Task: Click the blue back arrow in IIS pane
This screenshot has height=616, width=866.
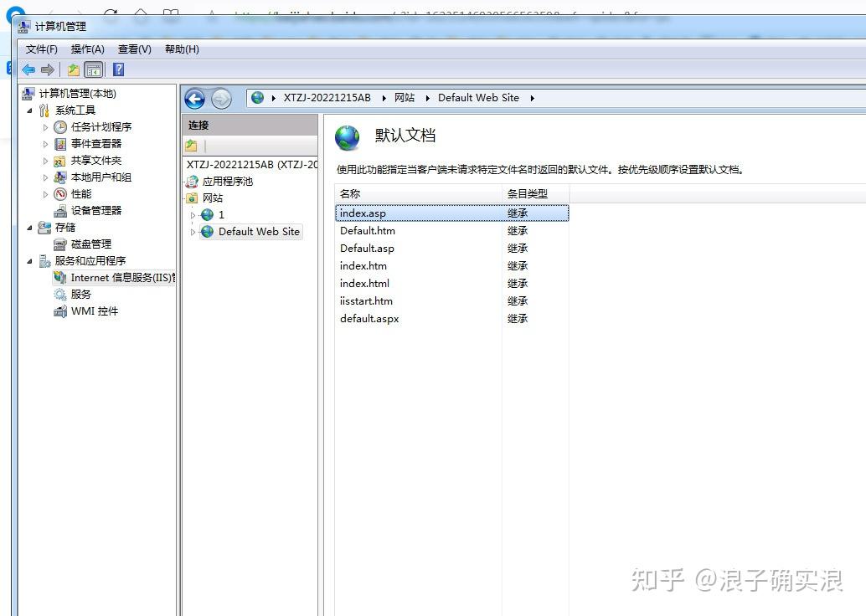Action: [194, 98]
